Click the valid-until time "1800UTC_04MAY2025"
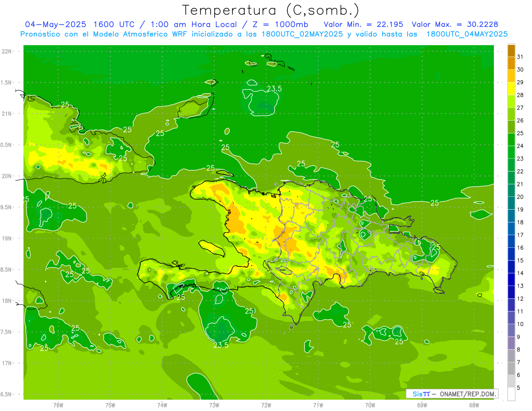Image resolution: width=532 pixels, height=411 pixels. tap(467, 34)
